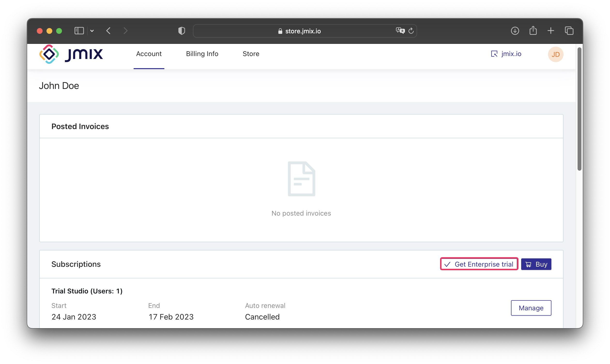Click the browser back navigation arrow
Screen dimensions: 610x364
click(108, 30)
